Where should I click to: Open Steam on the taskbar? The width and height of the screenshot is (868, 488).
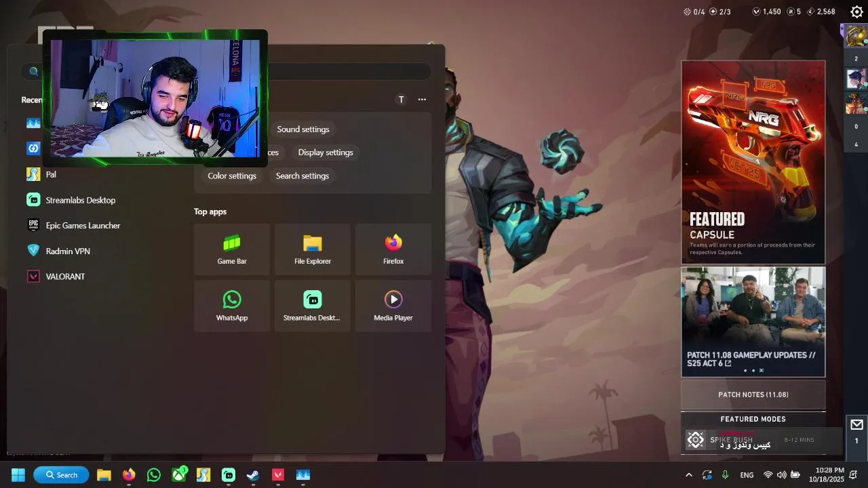[x=253, y=475]
